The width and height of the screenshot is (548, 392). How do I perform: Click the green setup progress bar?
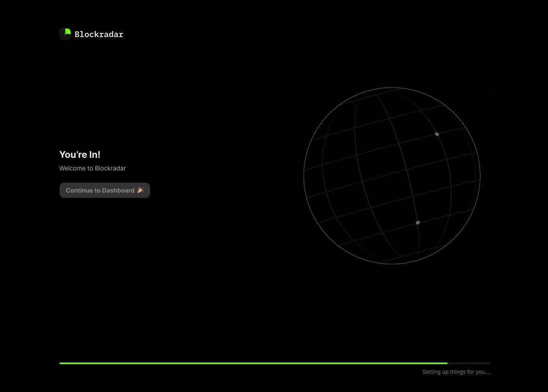(x=275, y=363)
